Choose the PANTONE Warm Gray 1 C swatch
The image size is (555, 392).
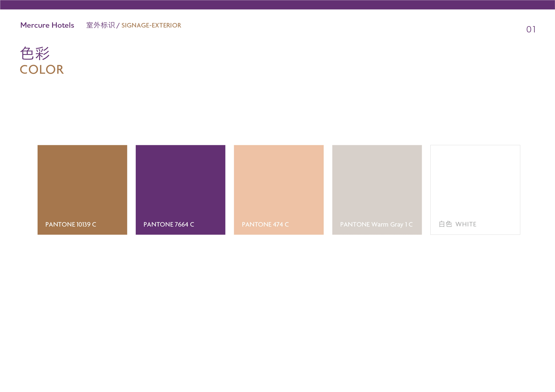tap(377, 190)
